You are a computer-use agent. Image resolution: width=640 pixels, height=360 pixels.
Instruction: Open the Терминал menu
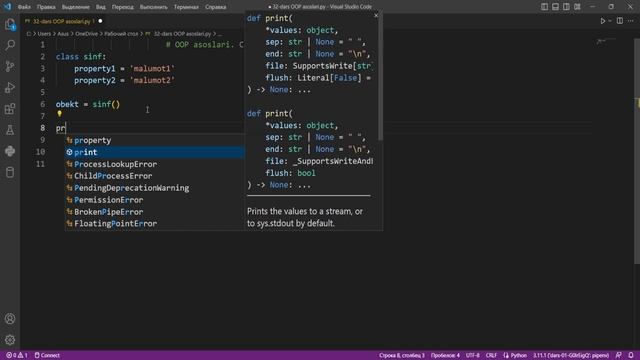[x=186, y=7]
